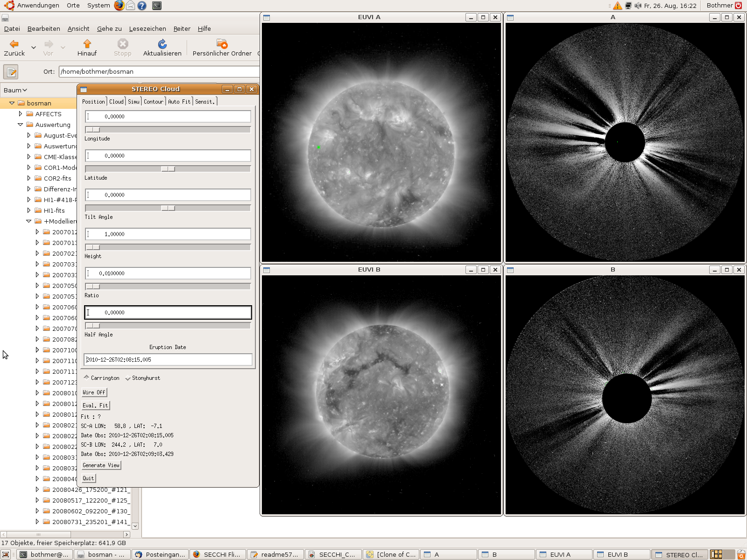Expand the HI1-fits folder
This screenshot has width=747, height=560.
(x=28, y=210)
